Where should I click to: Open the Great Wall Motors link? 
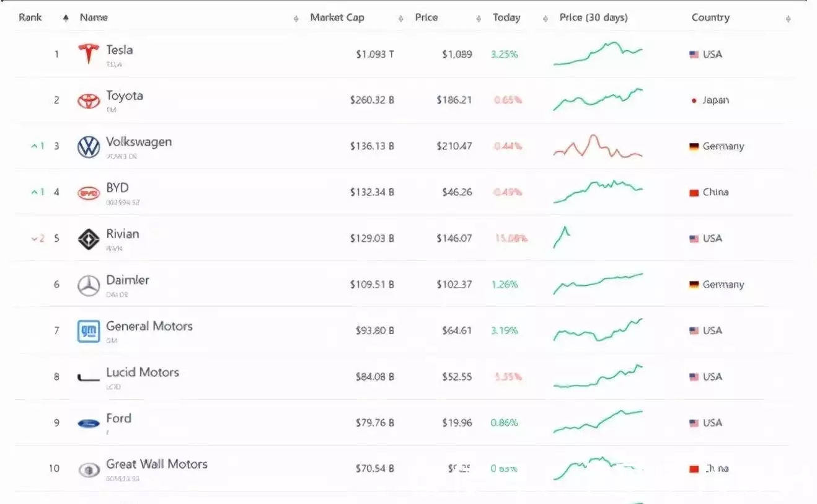(x=157, y=464)
